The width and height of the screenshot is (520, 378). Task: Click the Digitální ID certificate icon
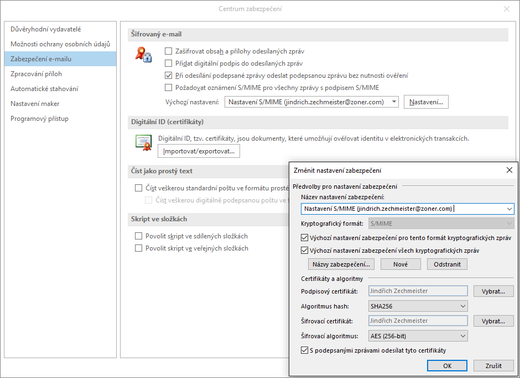click(144, 143)
